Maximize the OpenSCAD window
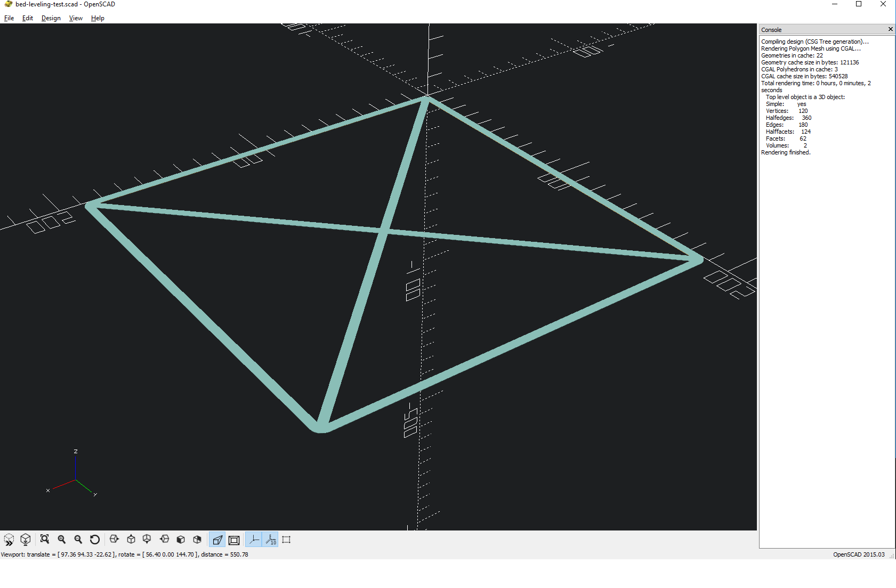This screenshot has height=588, width=896. 859,4
